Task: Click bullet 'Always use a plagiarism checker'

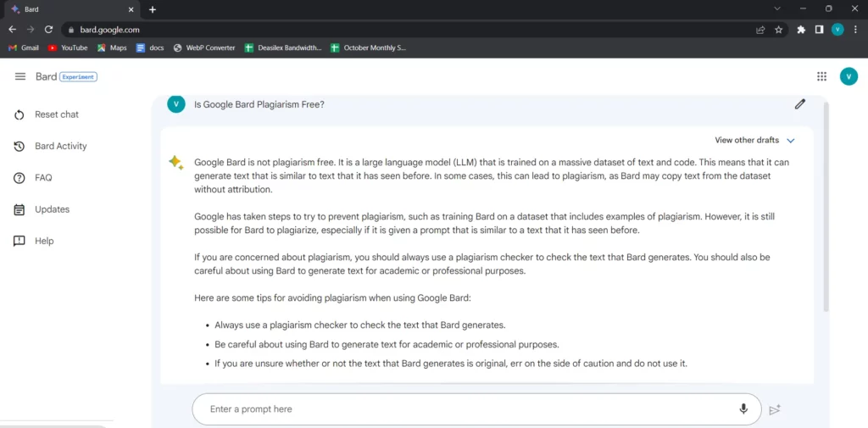Action: pos(359,325)
